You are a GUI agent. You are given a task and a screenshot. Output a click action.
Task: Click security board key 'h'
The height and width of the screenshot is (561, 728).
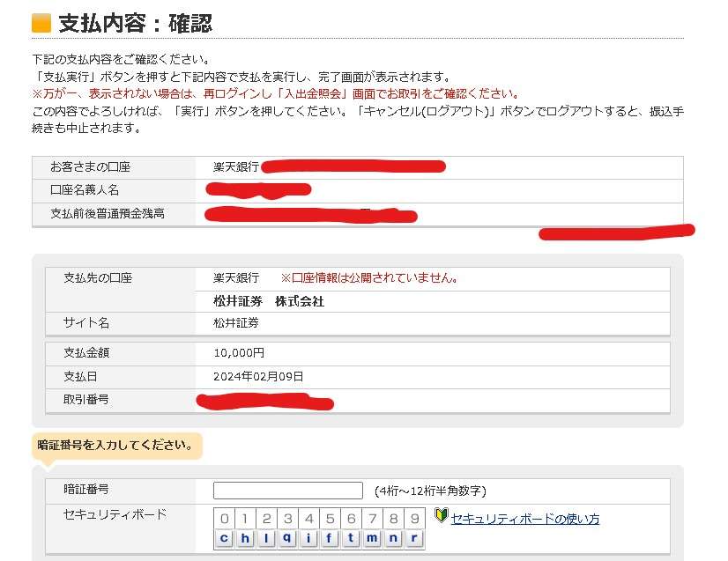coord(245,538)
